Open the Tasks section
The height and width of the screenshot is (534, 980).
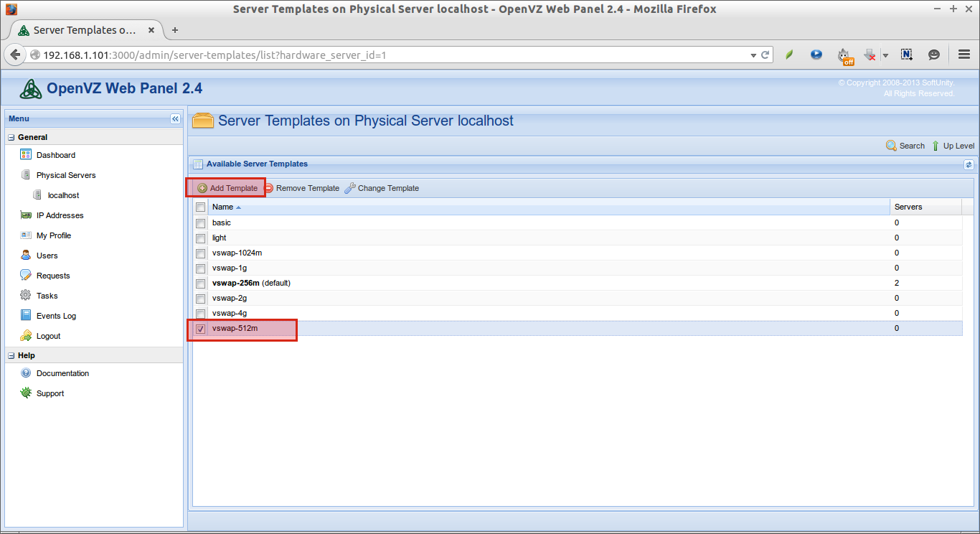tap(47, 296)
